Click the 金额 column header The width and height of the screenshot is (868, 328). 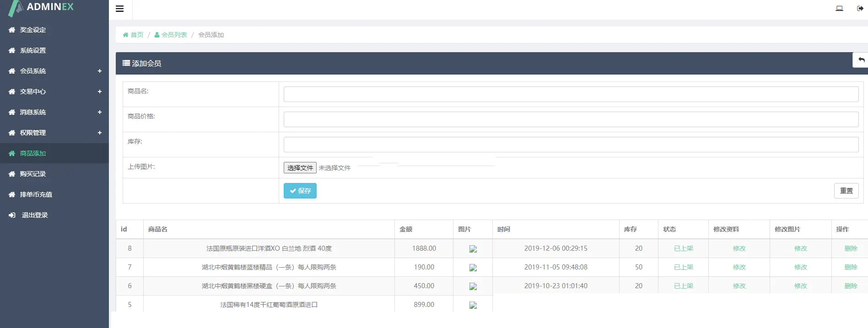[406, 229]
